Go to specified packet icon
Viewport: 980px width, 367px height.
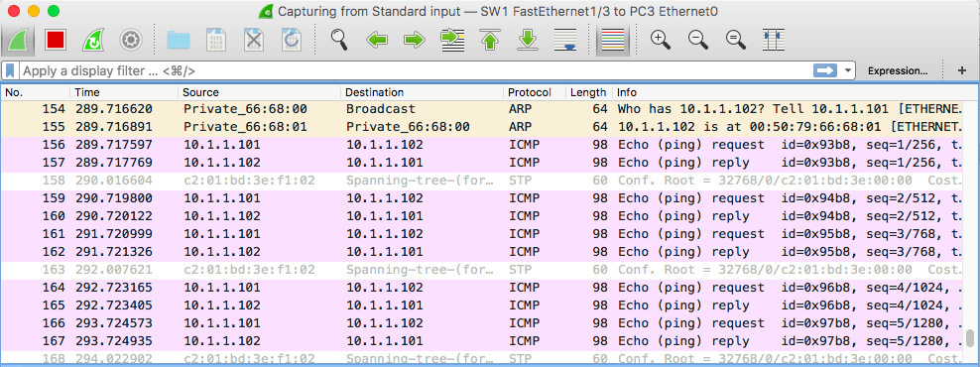452,40
